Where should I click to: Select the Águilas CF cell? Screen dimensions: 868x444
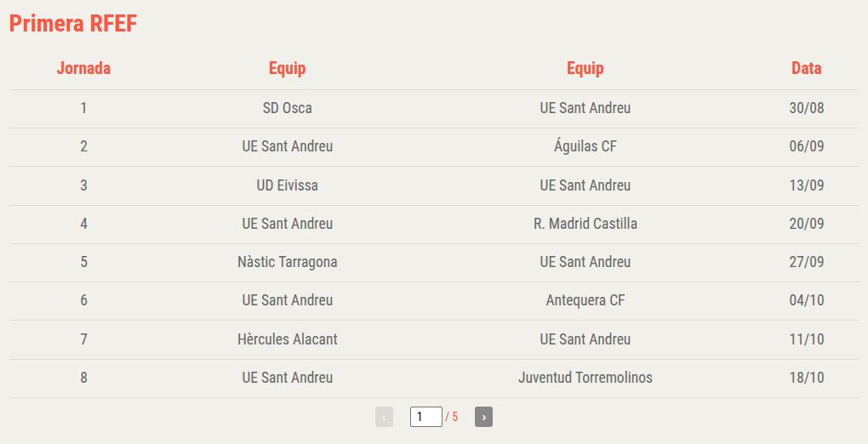click(x=585, y=146)
